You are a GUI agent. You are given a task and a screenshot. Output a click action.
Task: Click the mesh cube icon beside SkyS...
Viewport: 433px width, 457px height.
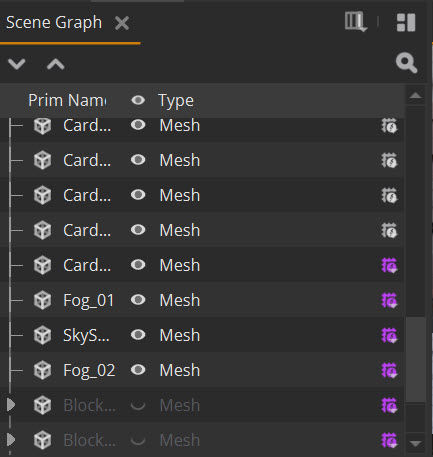(x=42, y=335)
